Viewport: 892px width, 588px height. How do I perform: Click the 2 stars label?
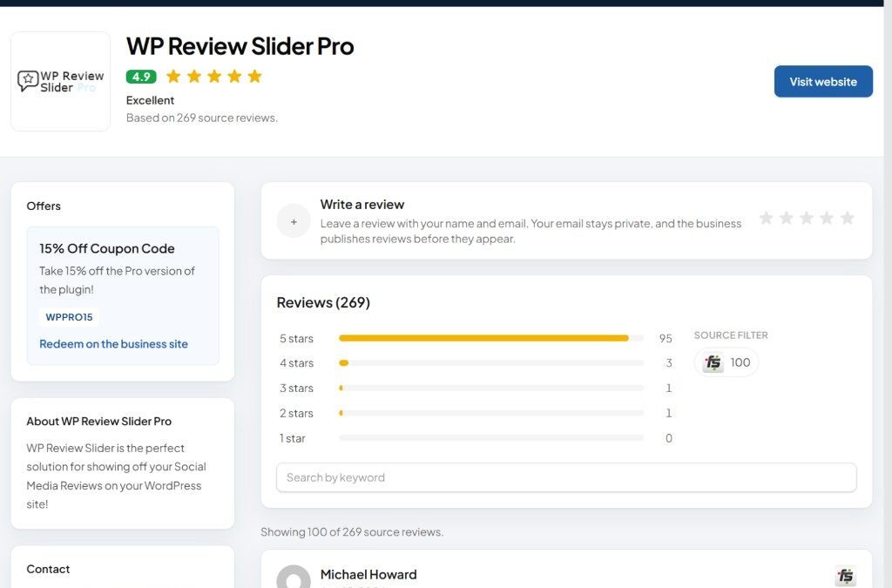point(296,413)
